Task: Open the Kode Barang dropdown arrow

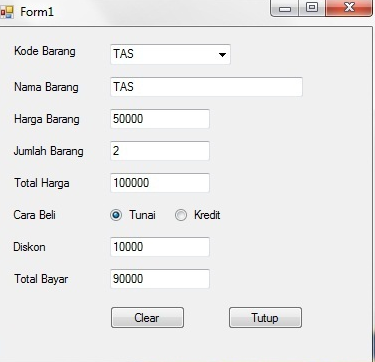Action: (222, 54)
